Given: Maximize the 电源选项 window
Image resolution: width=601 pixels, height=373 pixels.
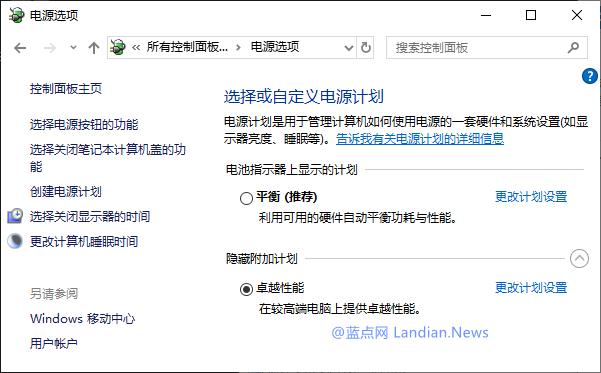Looking at the screenshot, I should [x=531, y=15].
